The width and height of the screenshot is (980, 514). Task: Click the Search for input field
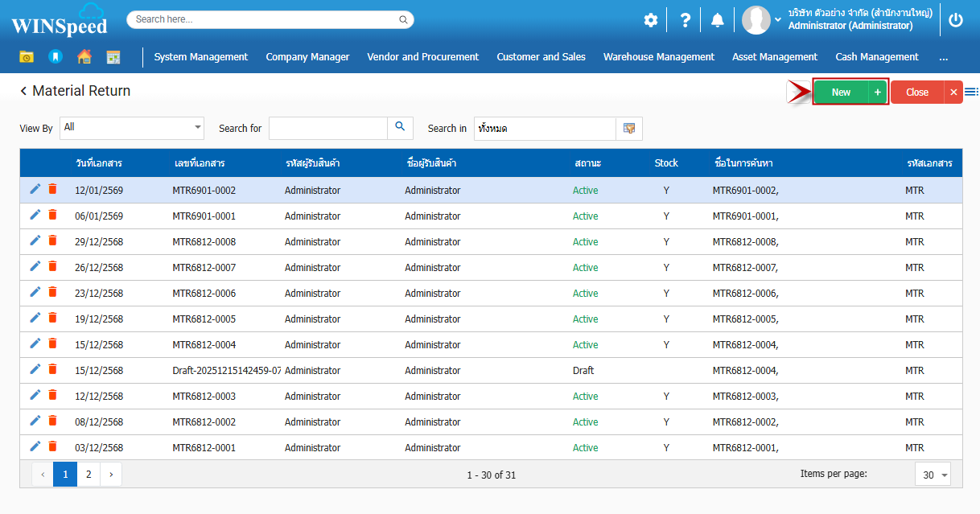(x=328, y=129)
